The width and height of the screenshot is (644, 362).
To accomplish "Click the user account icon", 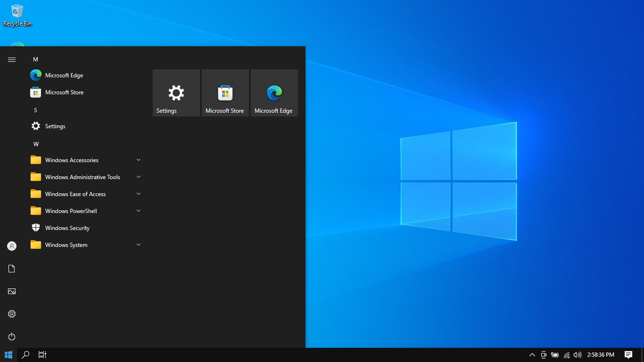I will pos(12,246).
